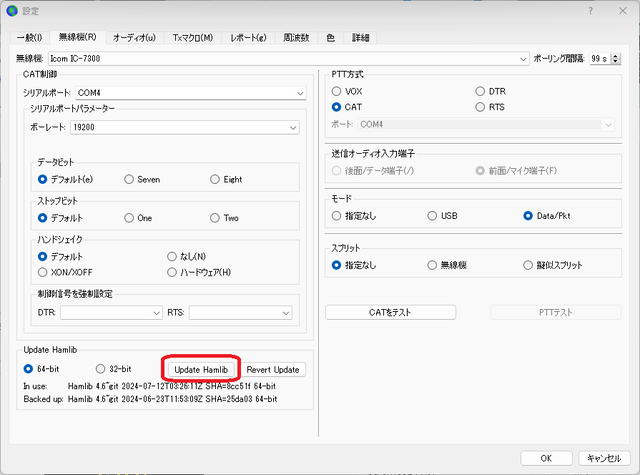
Task: Click the help question mark icon
Action: point(590,11)
